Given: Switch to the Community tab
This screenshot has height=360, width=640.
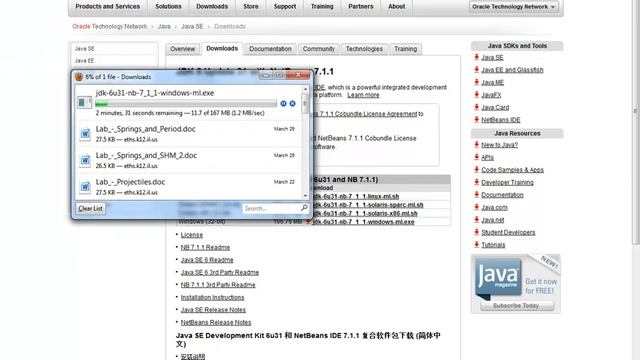Looking at the screenshot, I should tap(319, 49).
